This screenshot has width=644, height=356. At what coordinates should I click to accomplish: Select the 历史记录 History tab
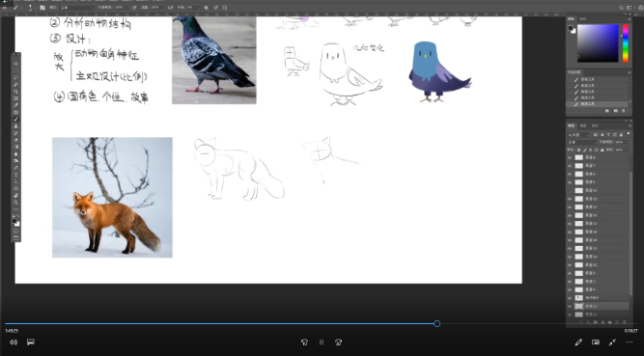pos(574,72)
